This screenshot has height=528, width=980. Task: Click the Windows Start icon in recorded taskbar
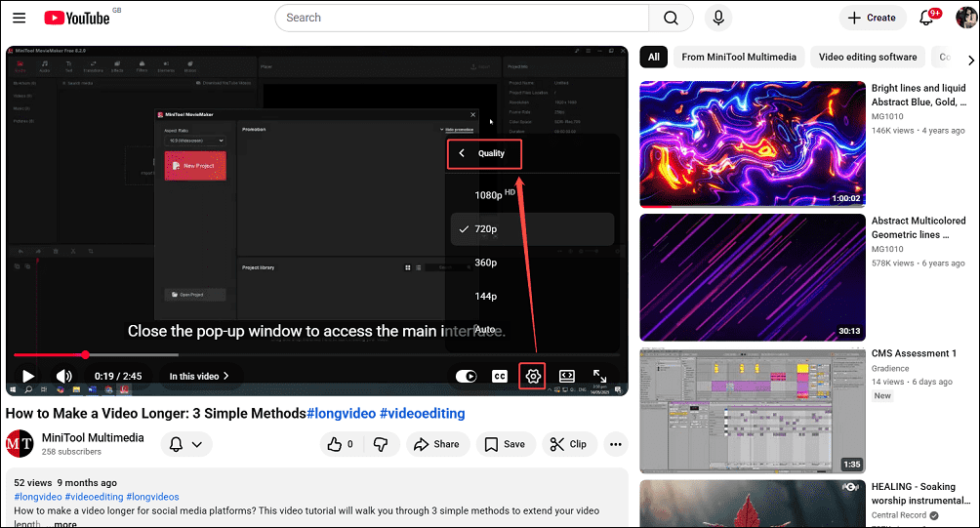tap(12, 390)
